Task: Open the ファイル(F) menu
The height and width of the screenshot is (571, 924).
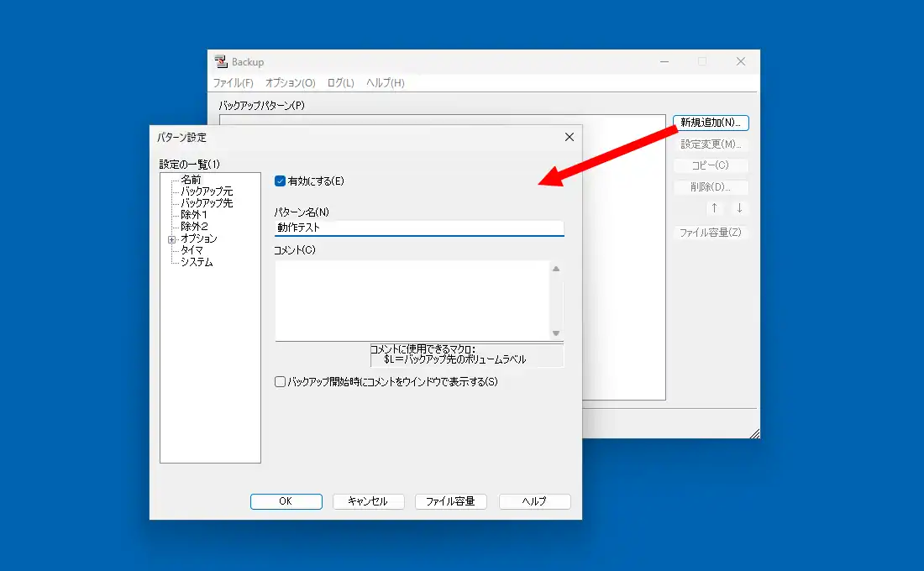Action: click(x=233, y=83)
